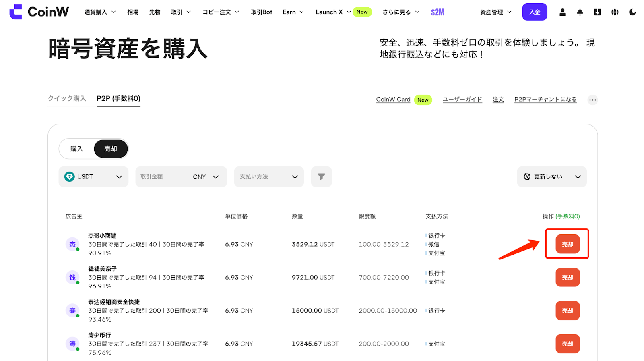Viewport: 644px width, 361px height.
Task: Click the filter funnel icon
Action: click(321, 177)
